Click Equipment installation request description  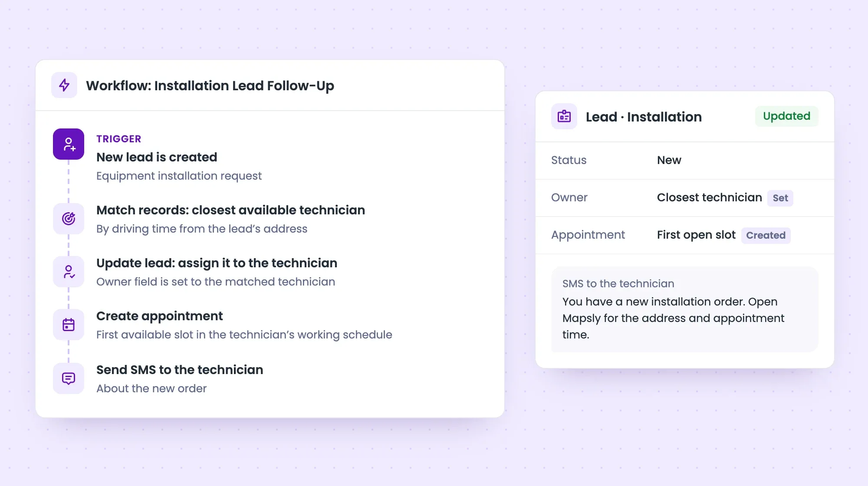pos(179,176)
